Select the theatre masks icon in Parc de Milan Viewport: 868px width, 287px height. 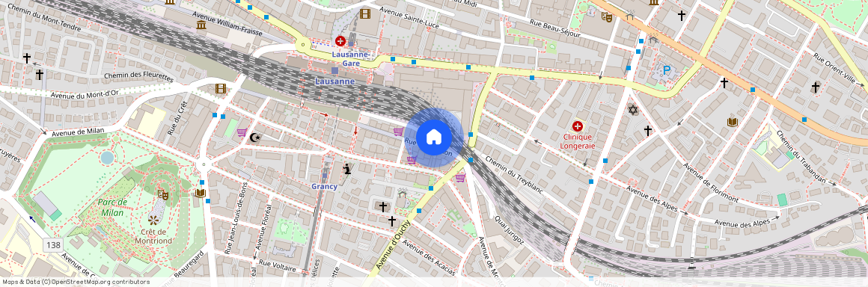(x=163, y=194)
